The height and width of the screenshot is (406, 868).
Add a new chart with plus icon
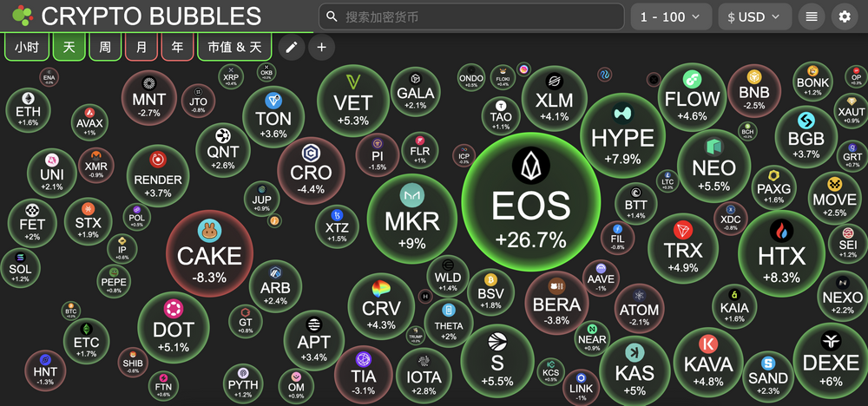click(x=322, y=47)
